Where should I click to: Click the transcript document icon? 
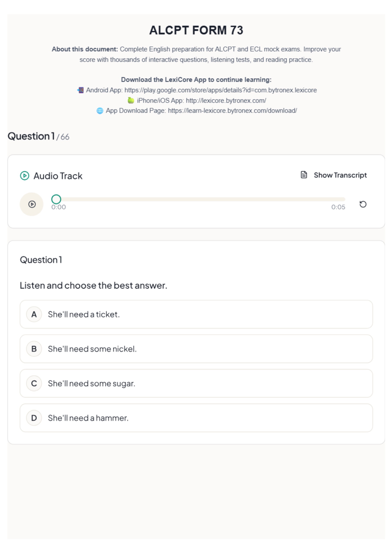click(304, 175)
